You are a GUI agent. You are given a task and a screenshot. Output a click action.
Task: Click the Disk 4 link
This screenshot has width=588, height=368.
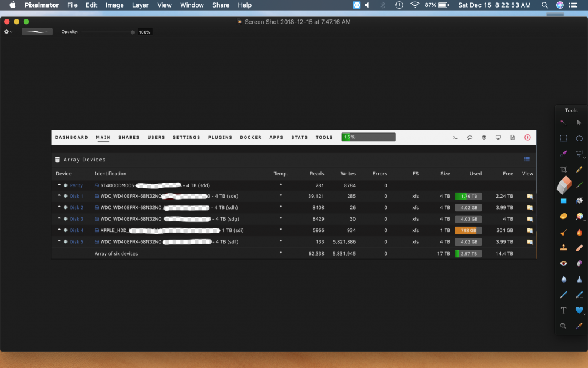point(76,231)
